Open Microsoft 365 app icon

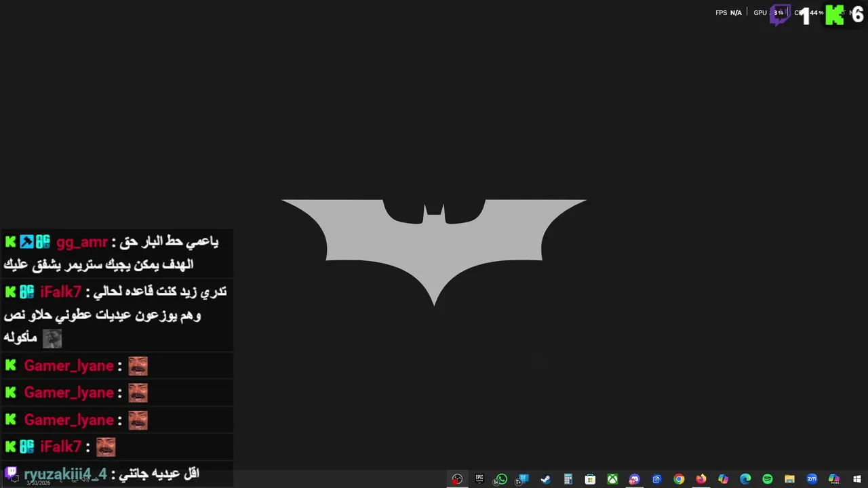[x=834, y=479]
